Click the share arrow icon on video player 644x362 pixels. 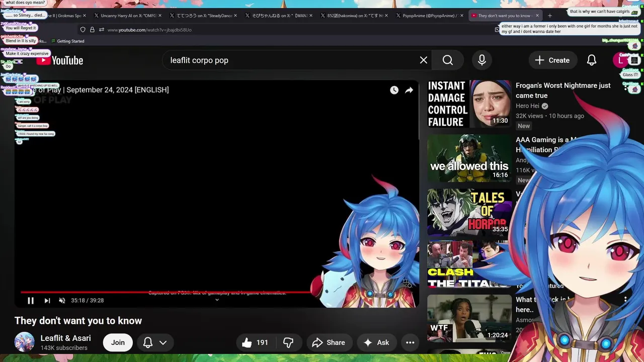point(409,90)
